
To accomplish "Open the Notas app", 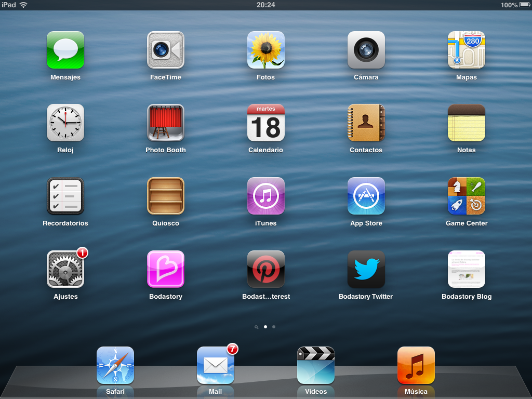I will (x=467, y=123).
